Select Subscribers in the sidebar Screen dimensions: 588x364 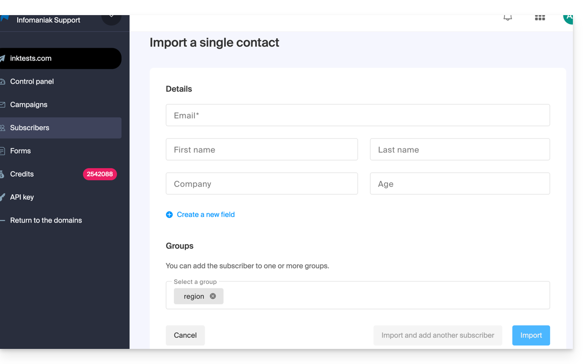(x=30, y=128)
